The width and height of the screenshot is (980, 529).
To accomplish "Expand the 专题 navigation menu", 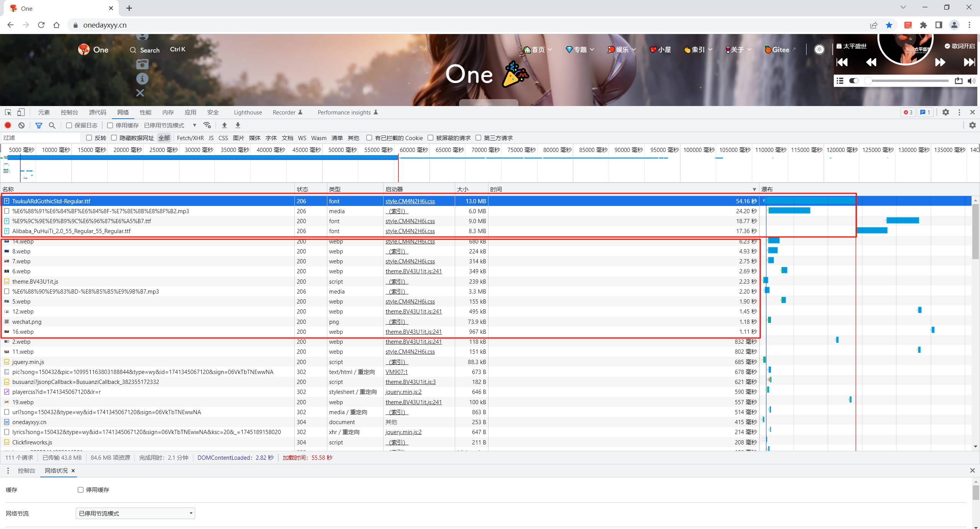I will click(x=580, y=49).
